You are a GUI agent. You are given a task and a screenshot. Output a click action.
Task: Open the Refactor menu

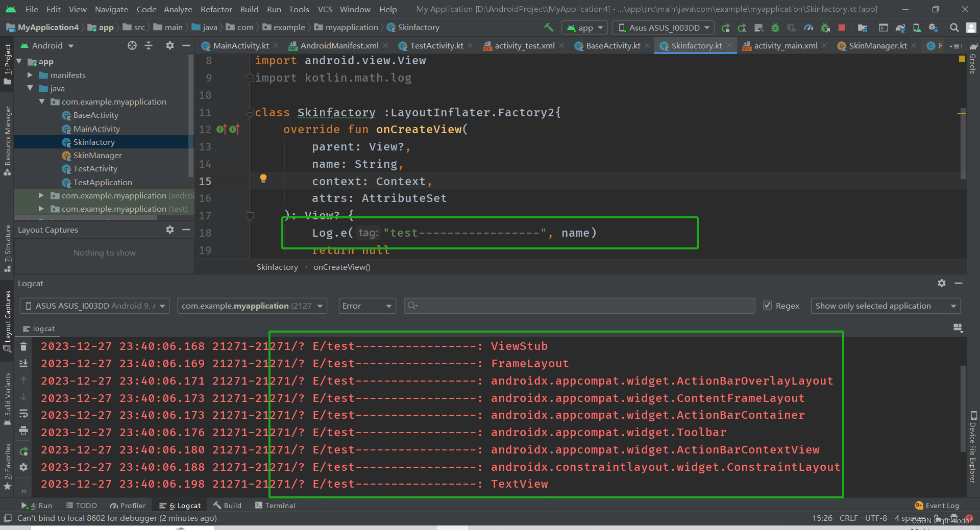[x=216, y=9]
